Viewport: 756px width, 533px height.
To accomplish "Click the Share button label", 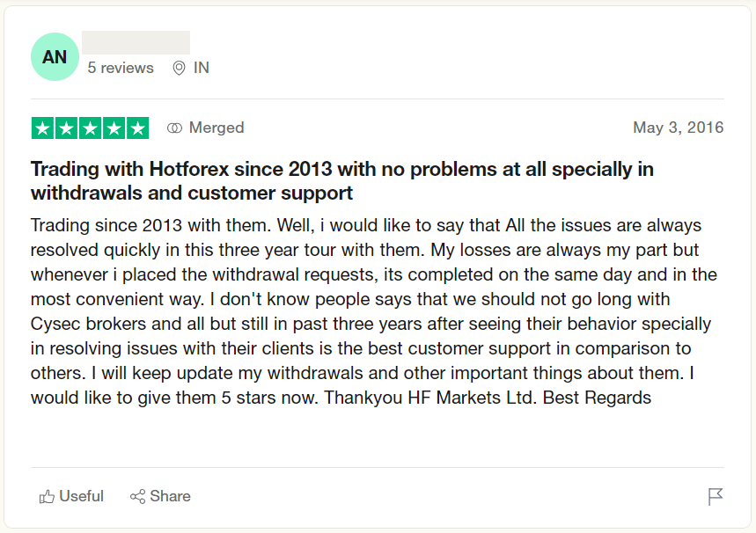I will point(170,496).
